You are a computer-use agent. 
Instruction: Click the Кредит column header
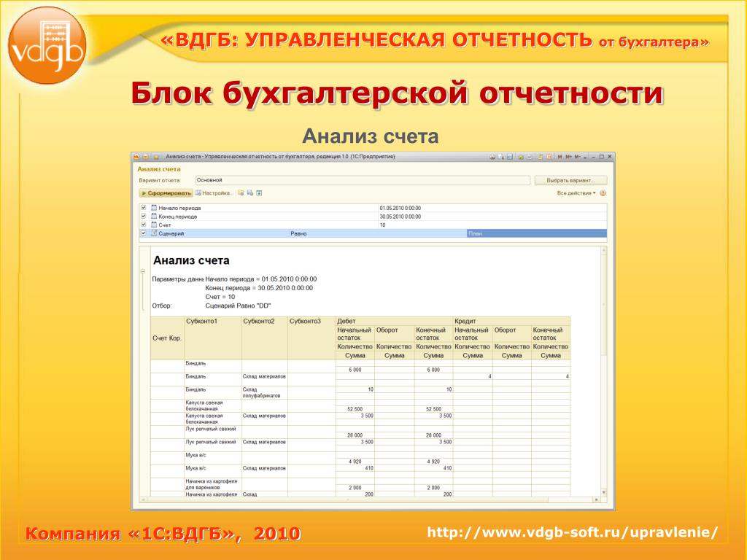pos(511,321)
